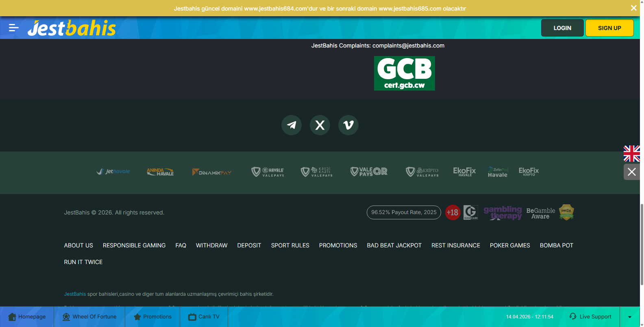Open the WITHDRAW footer link
Viewport: 644px width, 327px height.
pos(212,245)
